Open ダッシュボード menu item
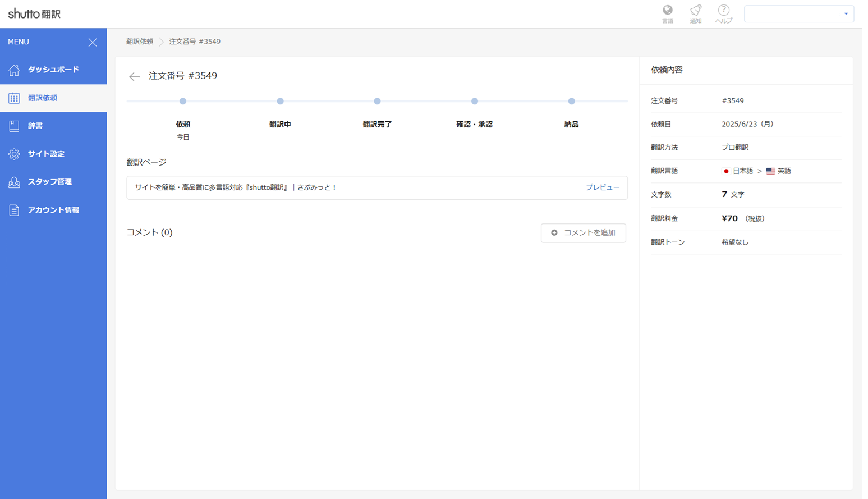This screenshot has height=499, width=868. [x=53, y=70]
